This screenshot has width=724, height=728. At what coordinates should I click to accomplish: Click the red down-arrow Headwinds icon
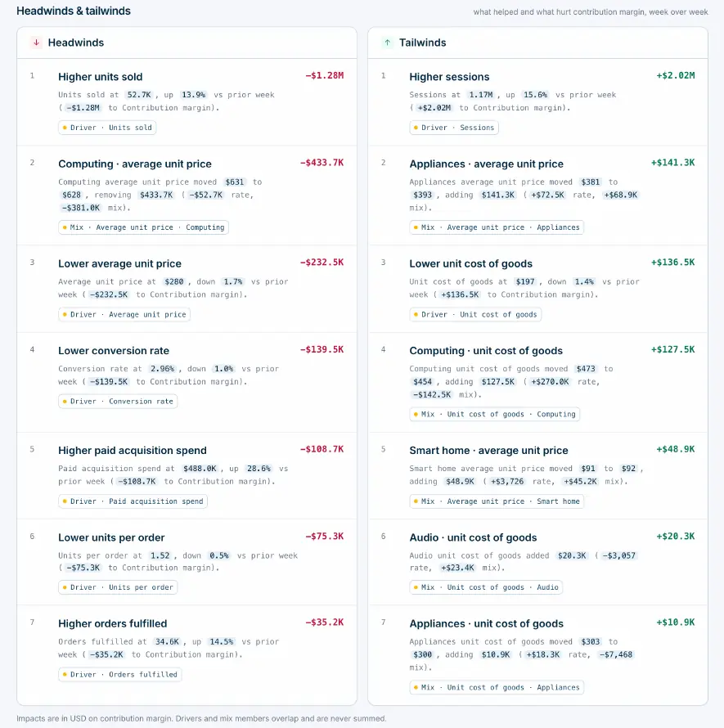point(36,43)
